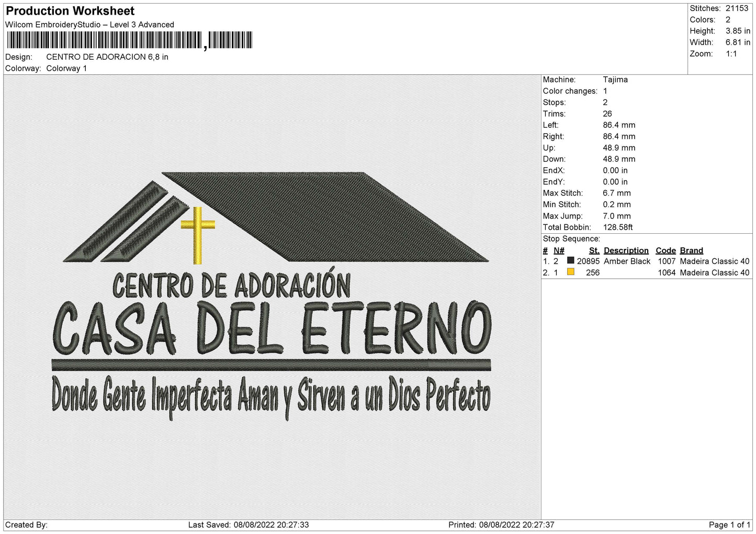This screenshot has width=756, height=534.
Task: Click the Trims value 26
Action: click(607, 113)
